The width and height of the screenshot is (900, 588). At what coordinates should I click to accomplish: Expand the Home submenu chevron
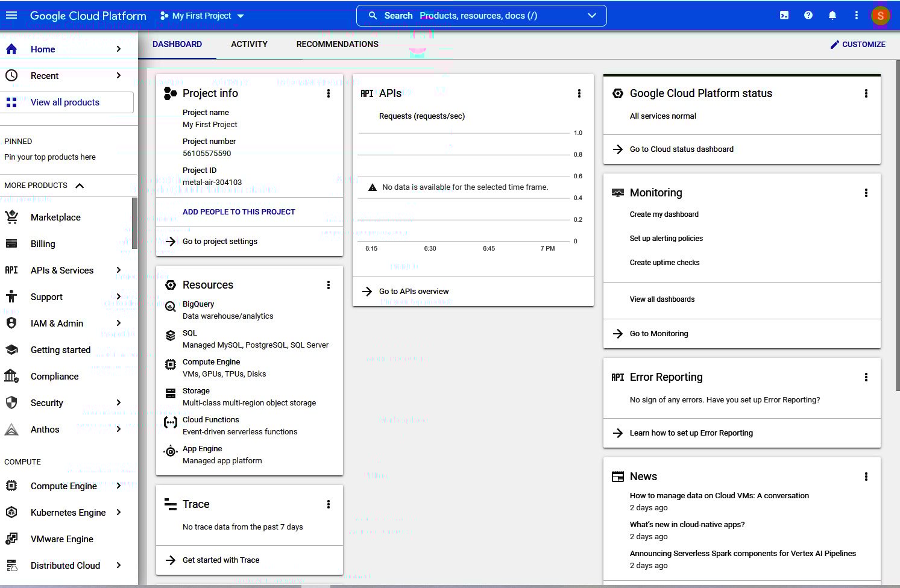point(119,49)
